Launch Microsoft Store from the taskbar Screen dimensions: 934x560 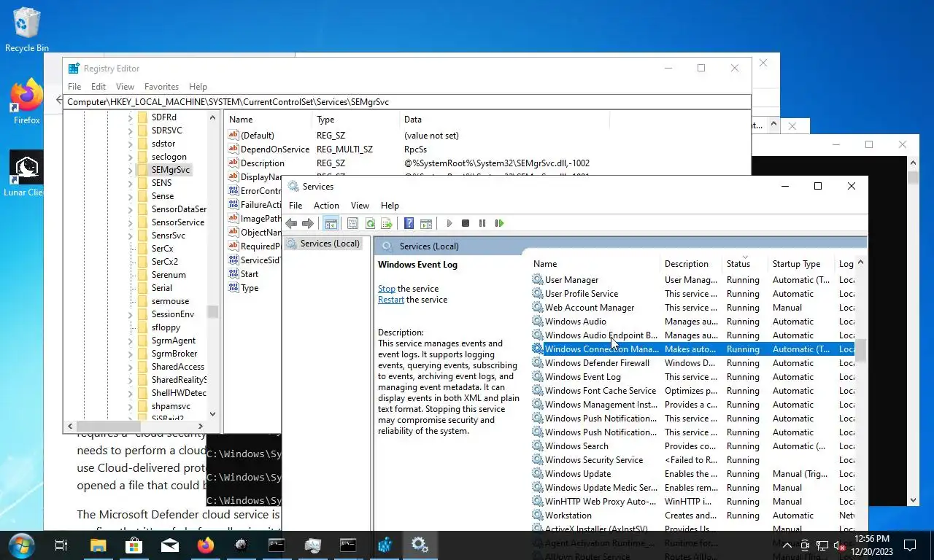(134, 545)
